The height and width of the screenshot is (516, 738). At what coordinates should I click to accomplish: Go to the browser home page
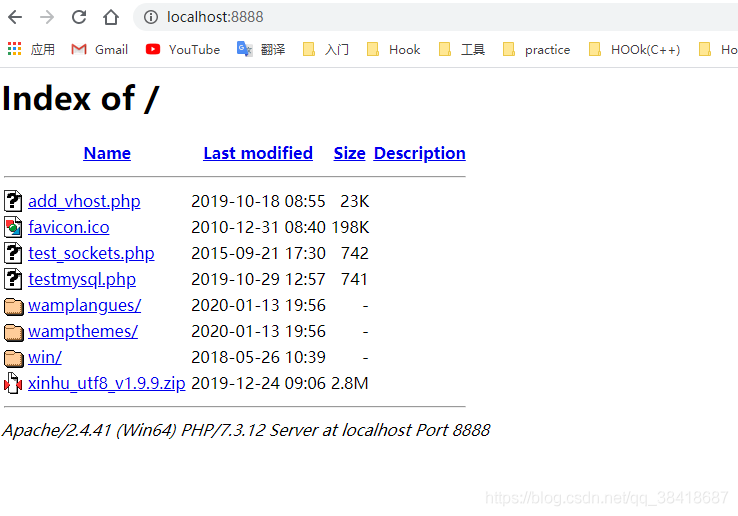[111, 17]
